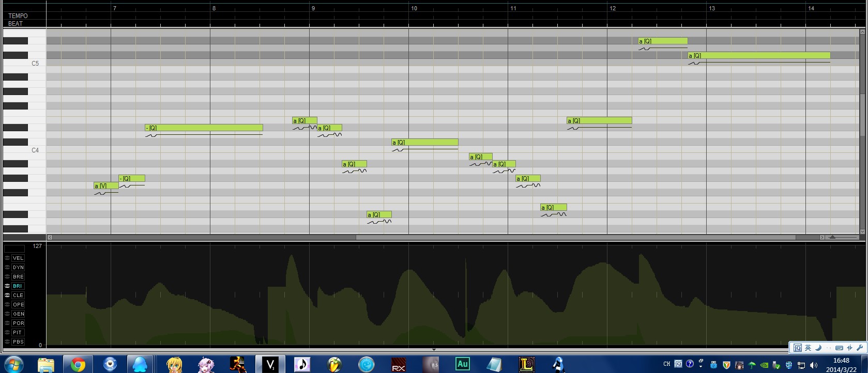This screenshot has width=868, height=373.
Task: Open the QQ penguin taskbar icon
Action: [x=140, y=365]
